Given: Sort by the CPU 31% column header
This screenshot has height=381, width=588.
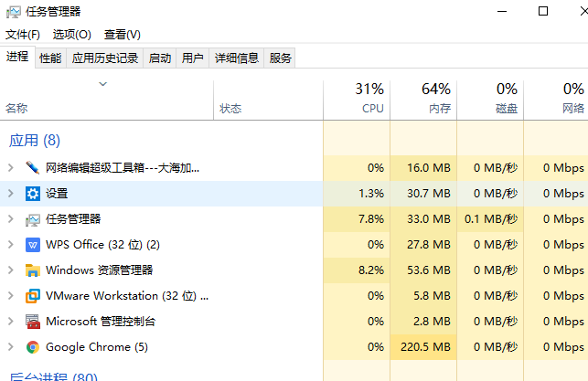Looking at the screenshot, I should [x=357, y=101].
